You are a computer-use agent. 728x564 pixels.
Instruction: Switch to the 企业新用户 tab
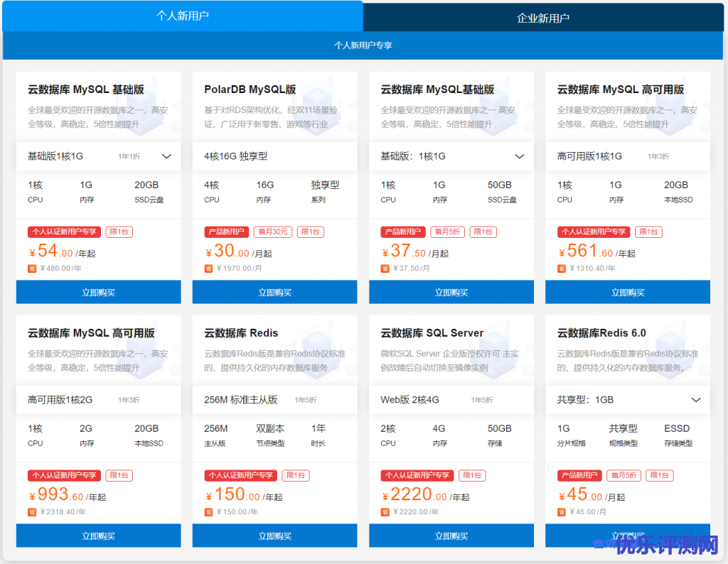(x=543, y=18)
